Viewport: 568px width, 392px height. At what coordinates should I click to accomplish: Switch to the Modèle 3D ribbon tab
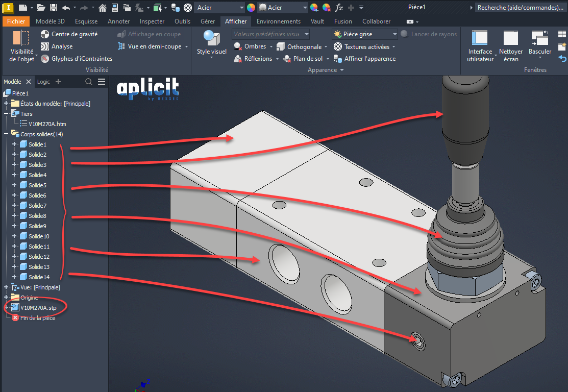(x=50, y=21)
